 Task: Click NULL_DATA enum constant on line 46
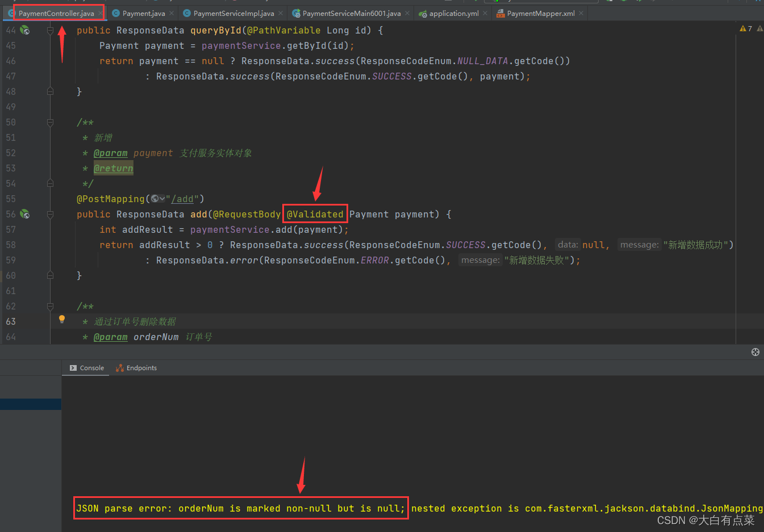pos(482,61)
